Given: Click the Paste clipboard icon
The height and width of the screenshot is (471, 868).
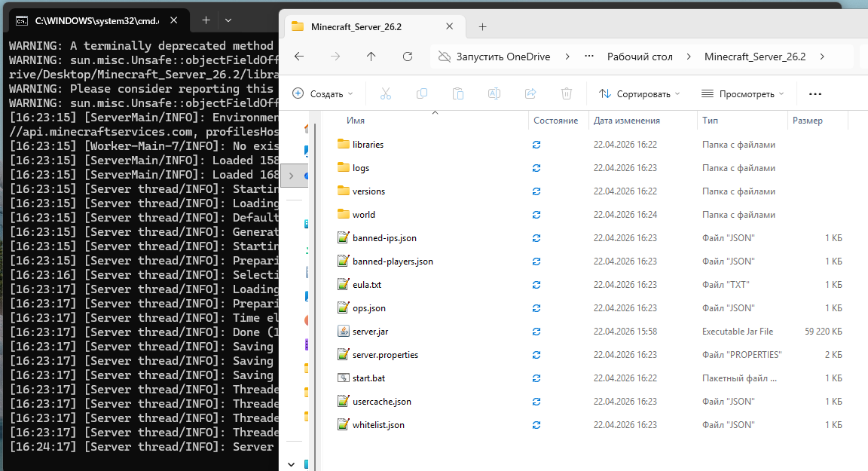Looking at the screenshot, I should pyautogui.click(x=457, y=93).
